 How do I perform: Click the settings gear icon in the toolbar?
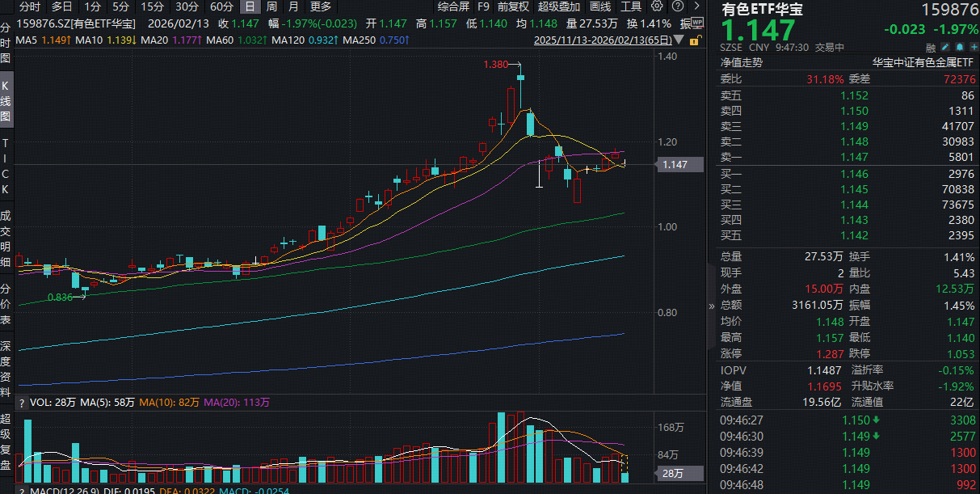pos(657,6)
